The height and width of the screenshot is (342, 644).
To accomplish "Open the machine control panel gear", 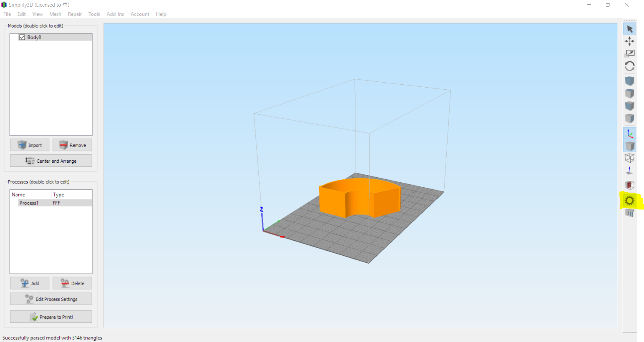I will pos(629,201).
